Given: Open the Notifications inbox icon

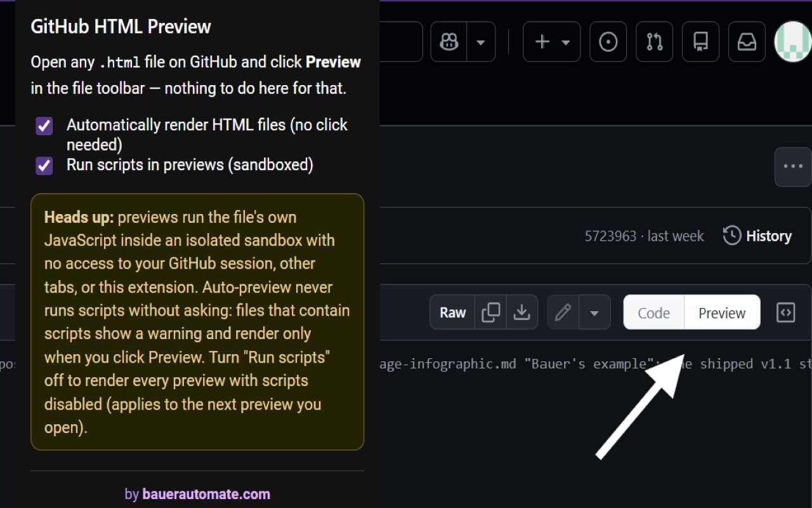Looking at the screenshot, I should (747, 42).
